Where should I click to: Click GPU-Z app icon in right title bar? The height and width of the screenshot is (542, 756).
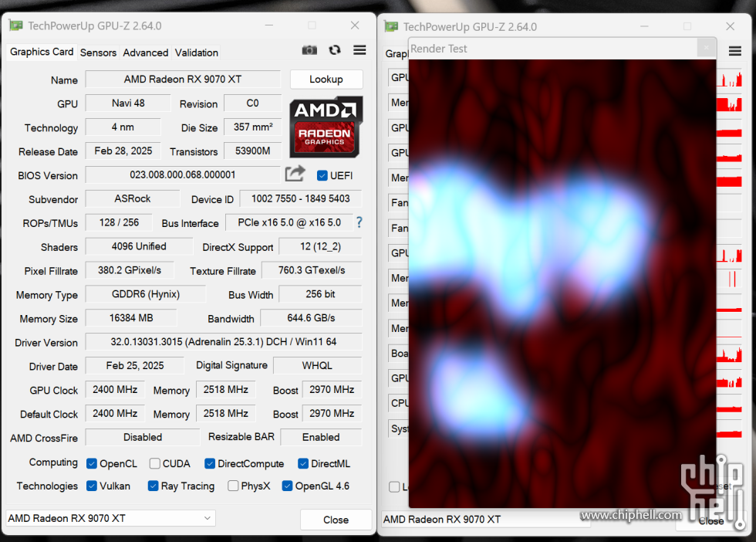coord(391,26)
